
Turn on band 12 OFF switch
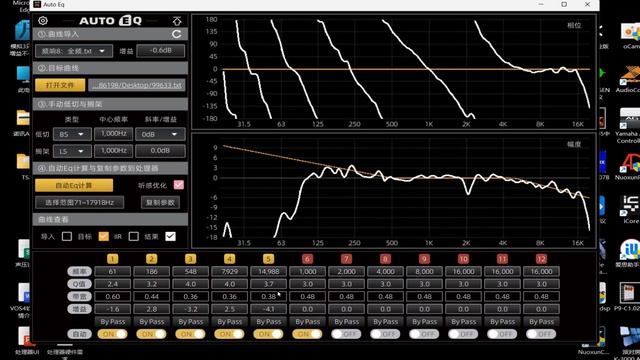(x=541, y=334)
